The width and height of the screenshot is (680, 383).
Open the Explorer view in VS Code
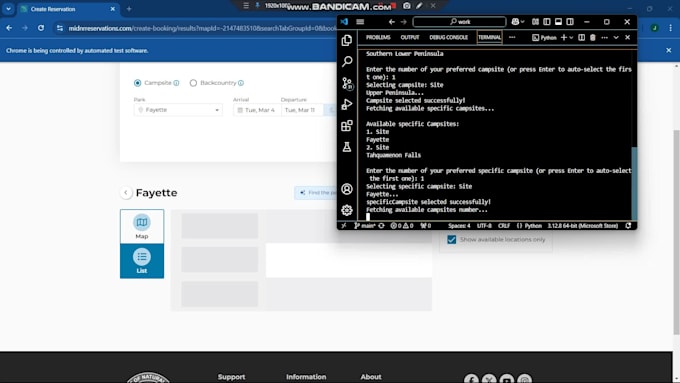[347, 40]
